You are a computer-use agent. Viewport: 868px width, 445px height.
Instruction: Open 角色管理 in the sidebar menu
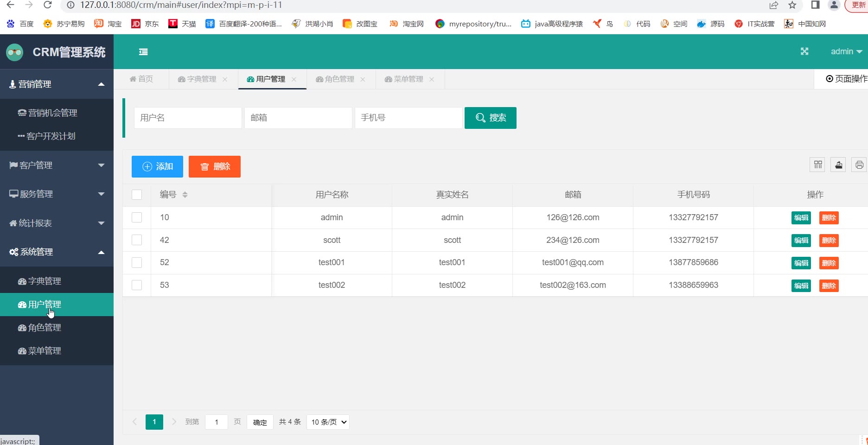click(57, 328)
